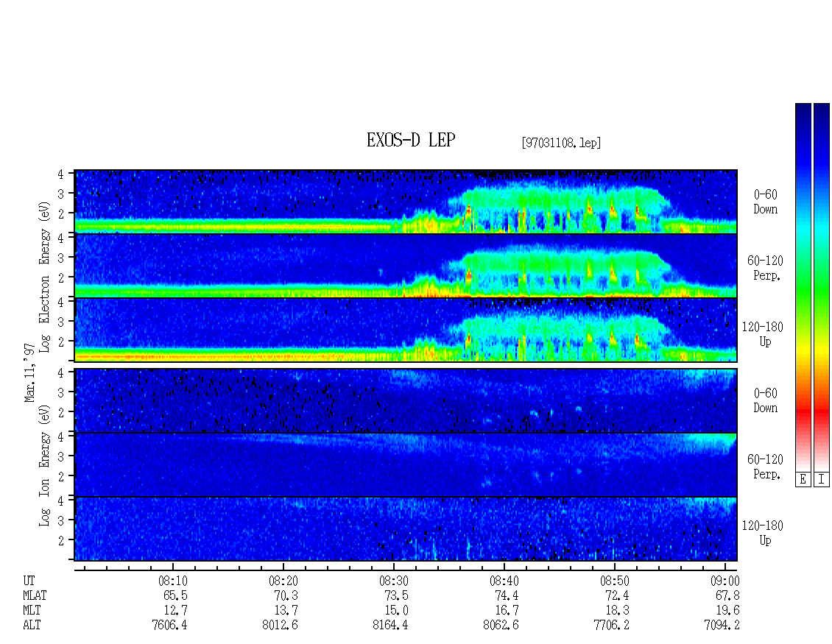Click the ion 60-120 Perp. pitch-angle label
The image size is (832, 644).
[x=765, y=467]
